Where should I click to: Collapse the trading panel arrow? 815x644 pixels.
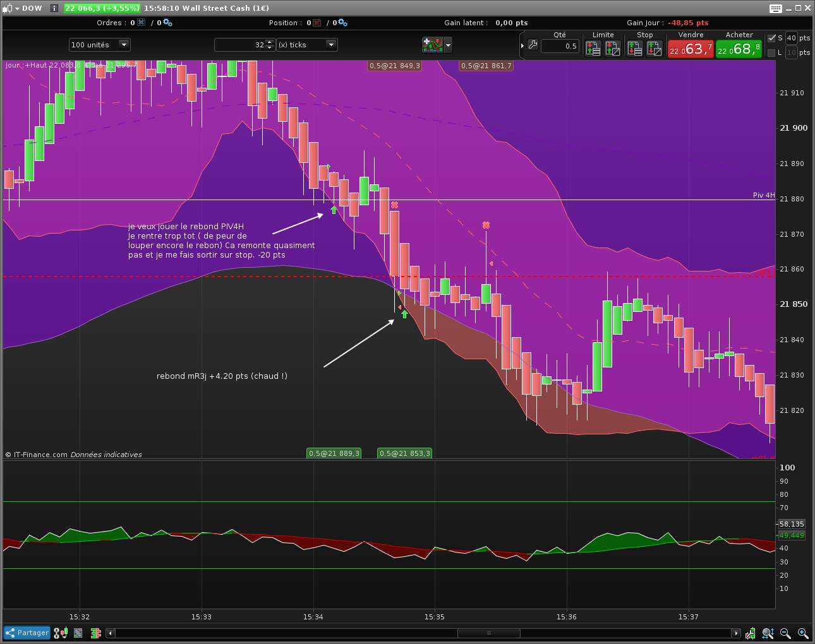coord(522,45)
